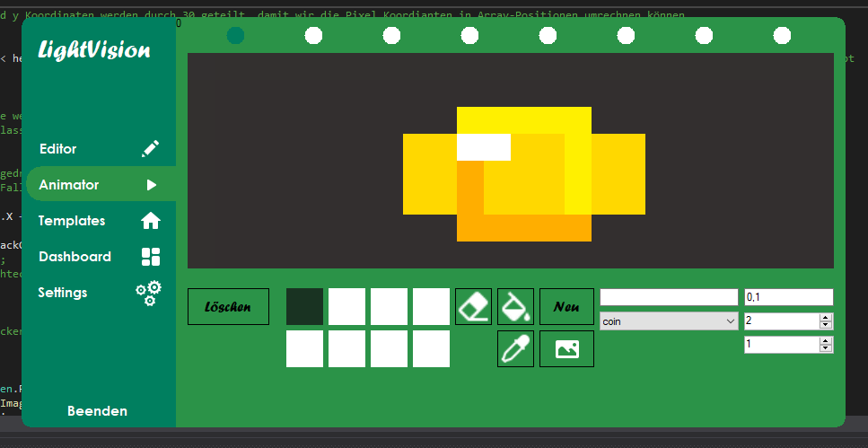
Task: Select the eyedropper color picker tool
Action: click(515, 349)
